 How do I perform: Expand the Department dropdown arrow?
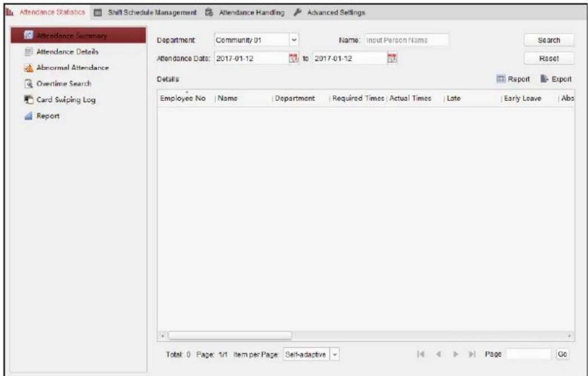click(x=295, y=40)
